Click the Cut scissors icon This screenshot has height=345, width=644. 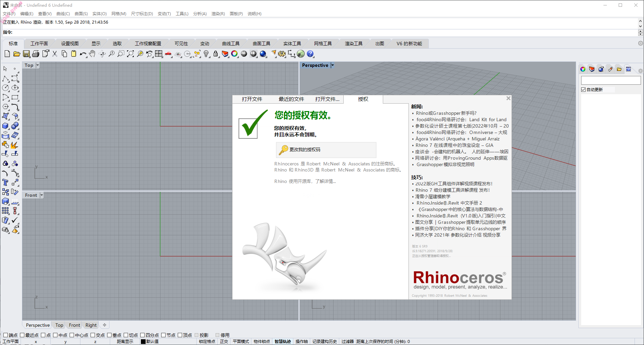(x=55, y=54)
